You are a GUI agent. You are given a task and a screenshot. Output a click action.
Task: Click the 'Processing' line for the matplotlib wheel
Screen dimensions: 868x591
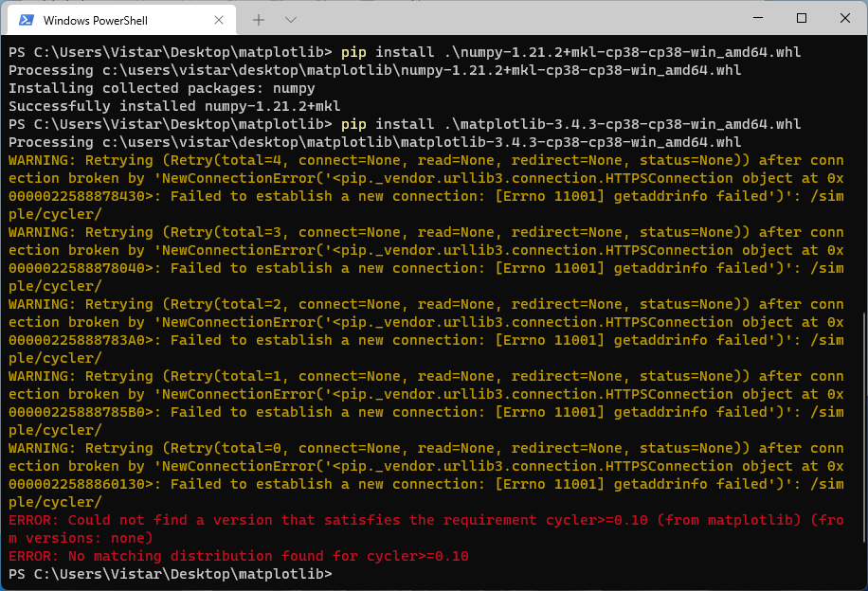pos(374,142)
